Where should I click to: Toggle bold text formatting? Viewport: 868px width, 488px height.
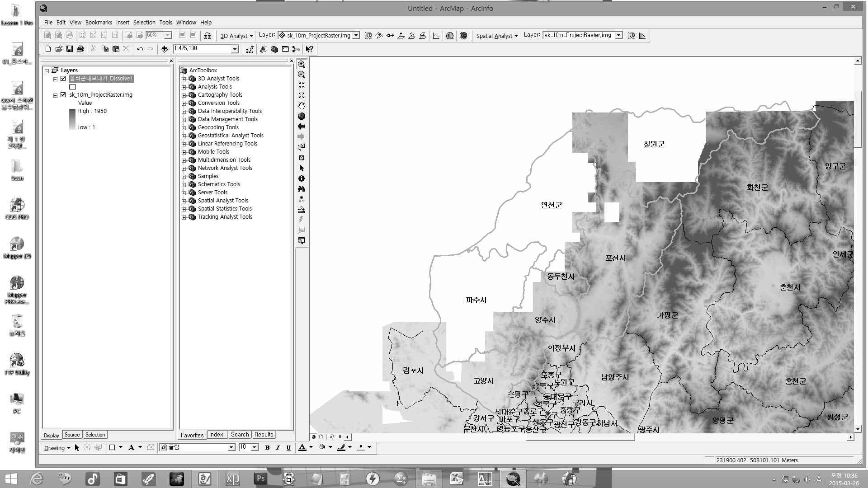267,447
